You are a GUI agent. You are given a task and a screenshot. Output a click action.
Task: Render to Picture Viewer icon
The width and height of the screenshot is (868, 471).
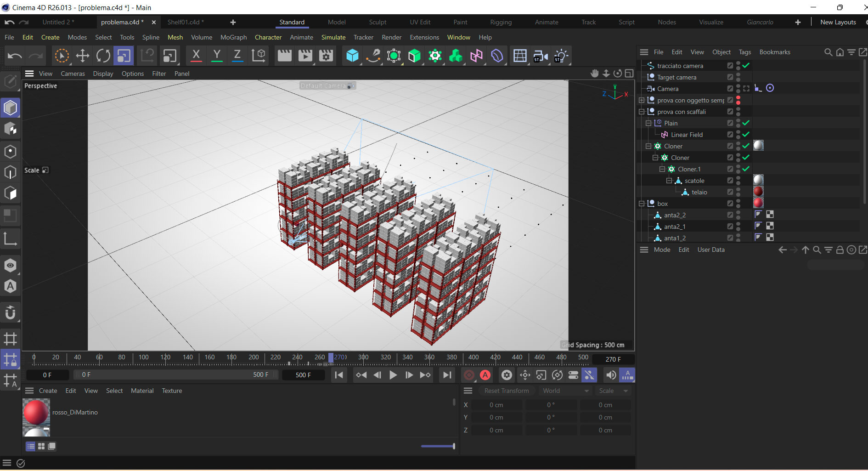[305, 56]
